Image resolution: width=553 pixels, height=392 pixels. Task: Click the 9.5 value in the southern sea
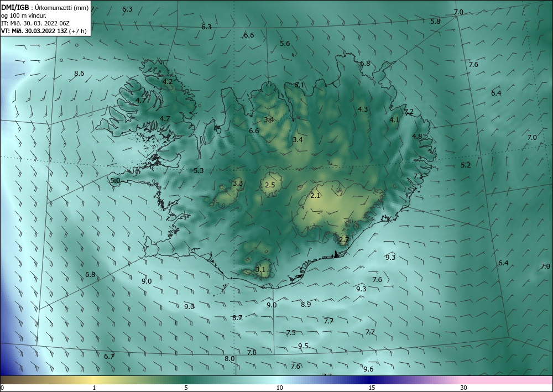tap(303, 346)
